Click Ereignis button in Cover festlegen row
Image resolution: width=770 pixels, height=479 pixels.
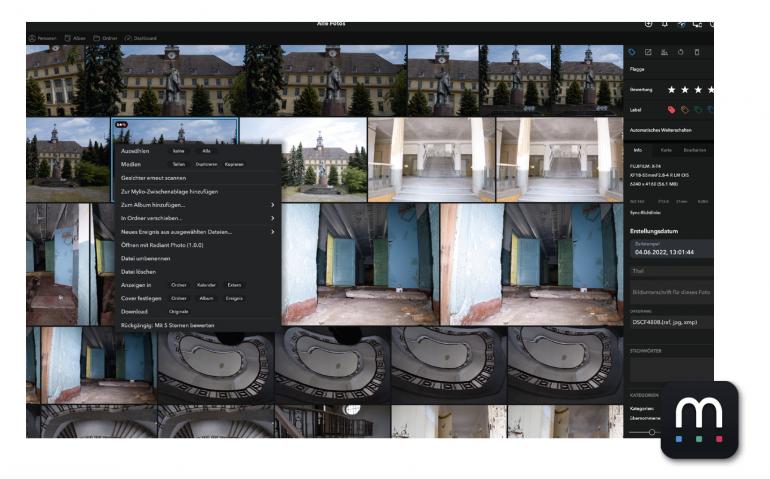[x=234, y=298]
